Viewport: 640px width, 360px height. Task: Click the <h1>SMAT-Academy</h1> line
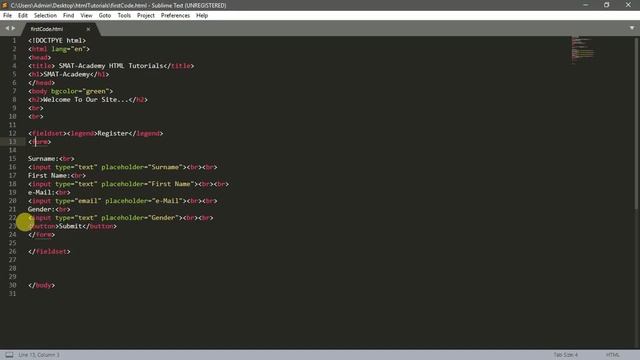69,74
